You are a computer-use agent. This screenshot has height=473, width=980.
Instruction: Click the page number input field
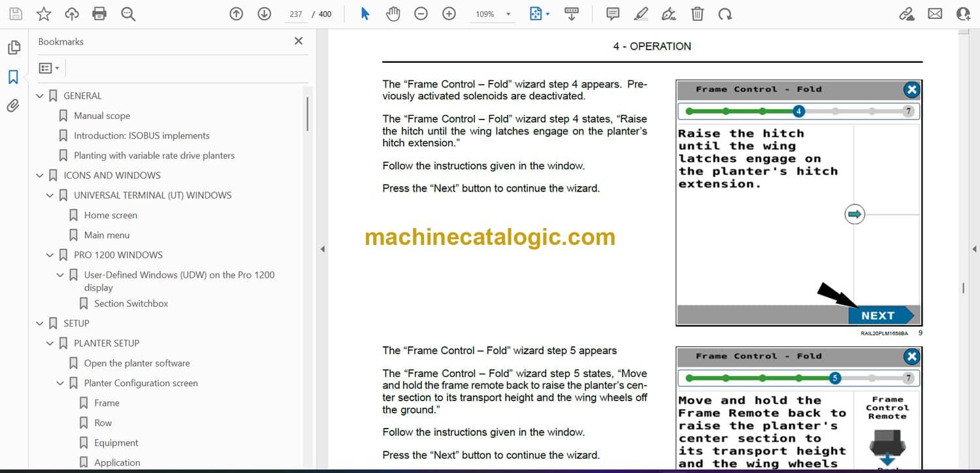tap(296, 14)
